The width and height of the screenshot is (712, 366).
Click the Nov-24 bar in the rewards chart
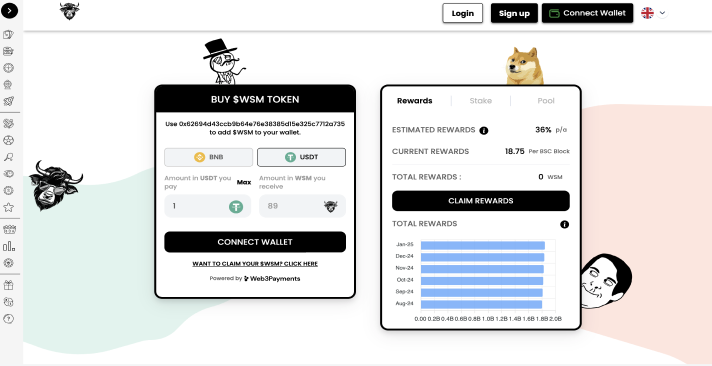coord(482,269)
